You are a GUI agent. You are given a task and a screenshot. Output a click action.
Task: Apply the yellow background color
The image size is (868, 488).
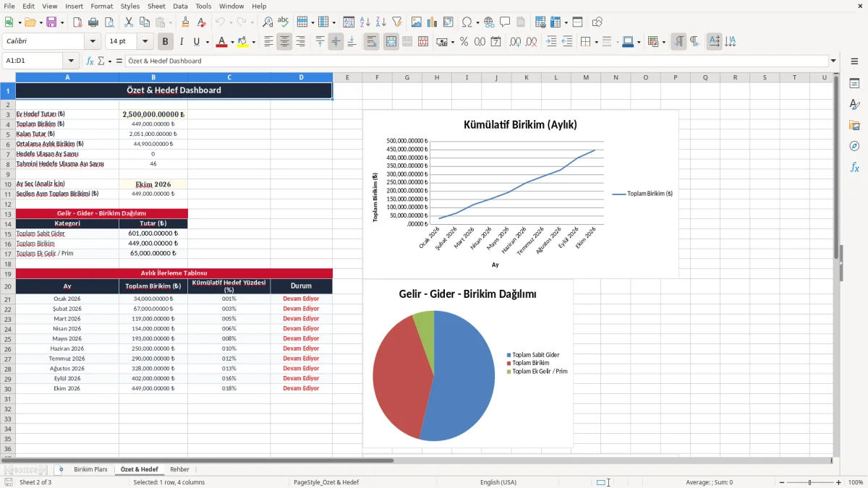click(x=243, y=42)
